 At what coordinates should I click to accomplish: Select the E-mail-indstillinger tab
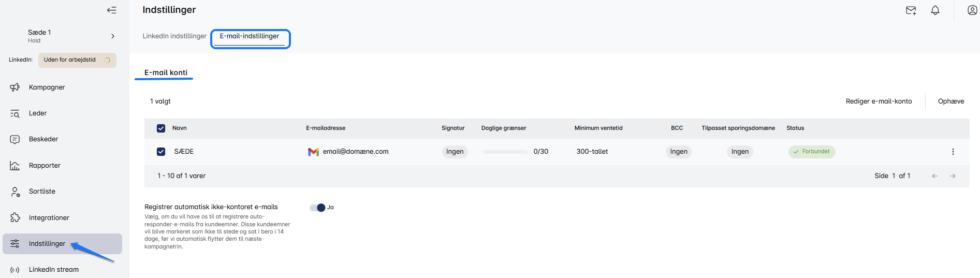[x=250, y=36]
